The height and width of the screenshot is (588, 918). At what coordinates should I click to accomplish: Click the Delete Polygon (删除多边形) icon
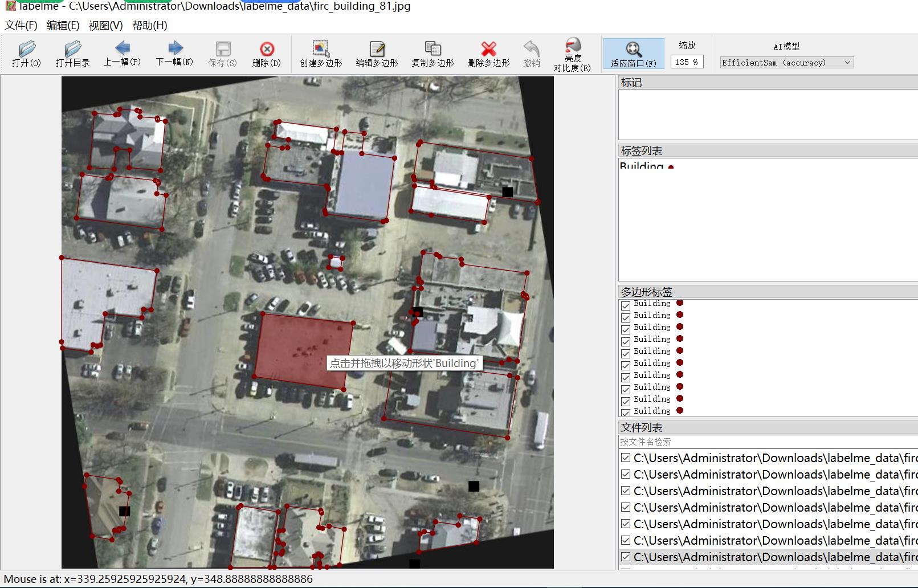click(488, 54)
